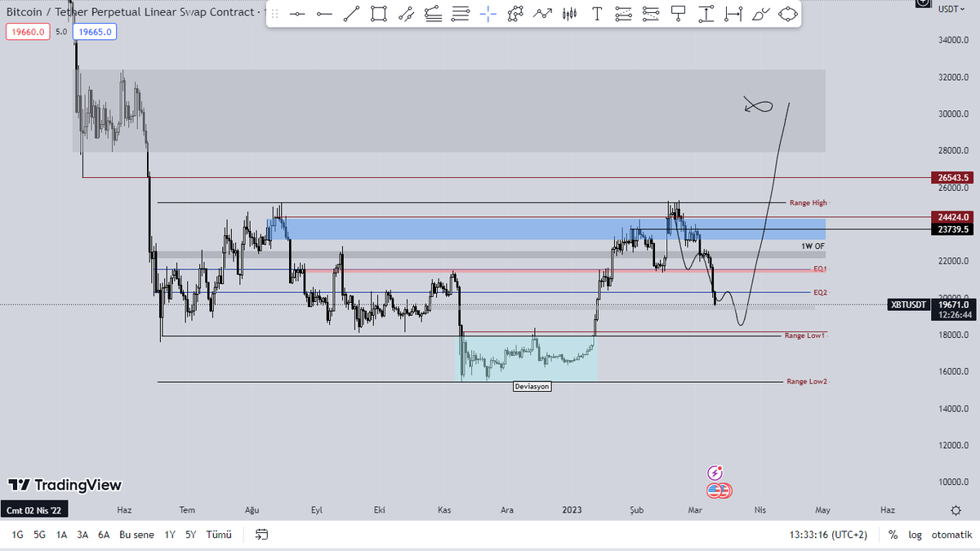Select the EQ2 line label

click(820, 292)
